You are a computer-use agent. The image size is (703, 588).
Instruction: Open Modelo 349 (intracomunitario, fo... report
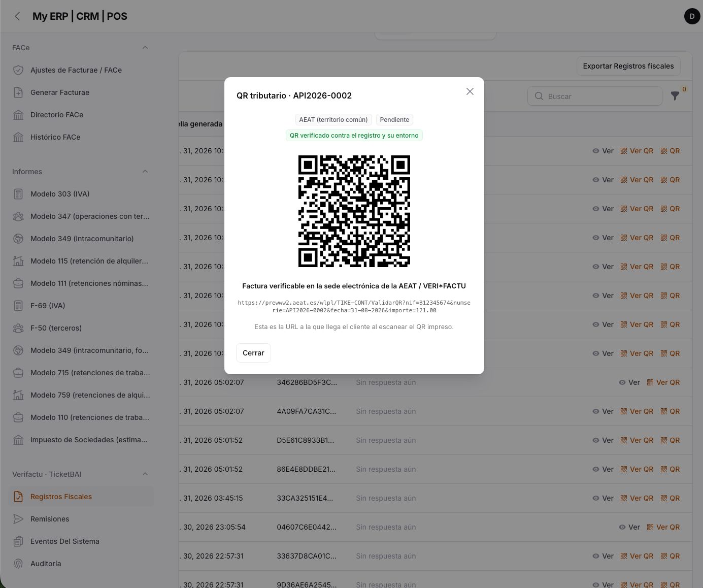[x=81, y=350]
